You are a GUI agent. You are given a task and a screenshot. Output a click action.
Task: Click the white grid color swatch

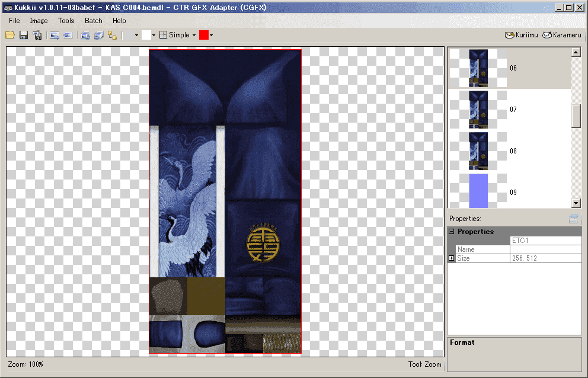point(146,35)
